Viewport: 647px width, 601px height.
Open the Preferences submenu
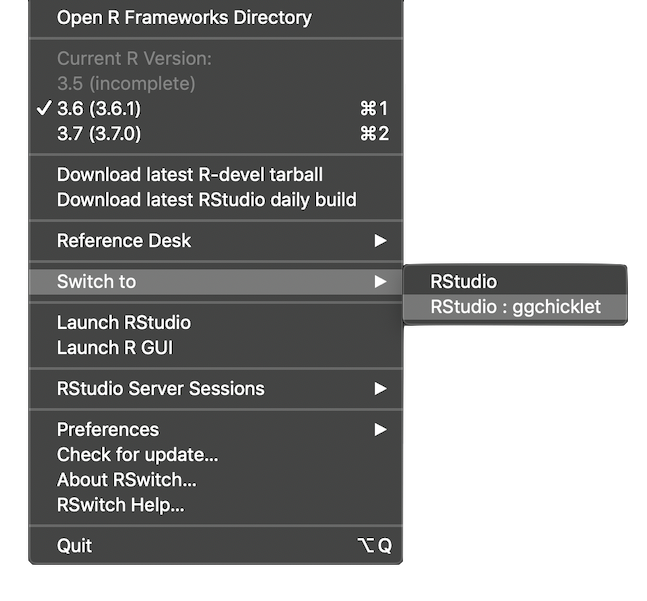[x=108, y=430]
